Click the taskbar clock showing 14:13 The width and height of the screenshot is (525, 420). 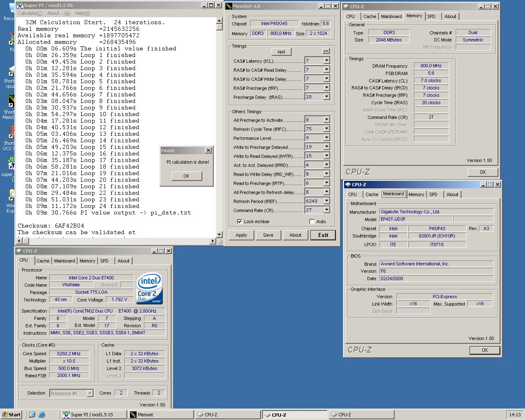click(x=515, y=415)
